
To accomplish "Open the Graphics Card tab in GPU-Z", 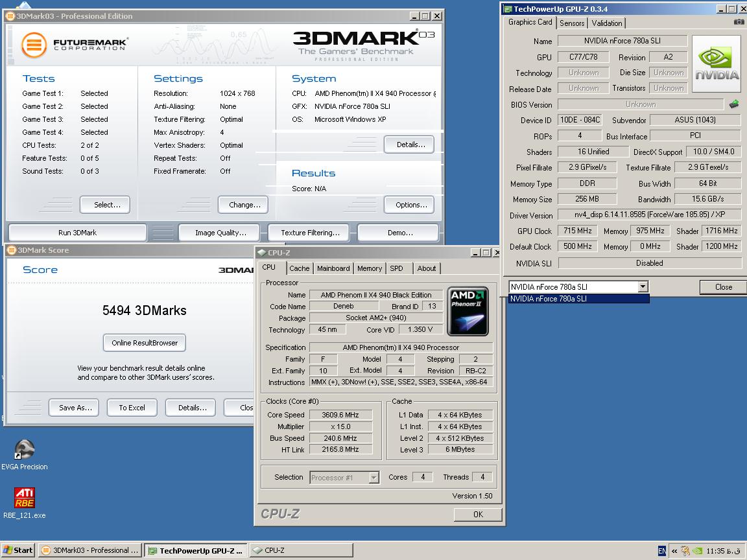I will tap(530, 22).
